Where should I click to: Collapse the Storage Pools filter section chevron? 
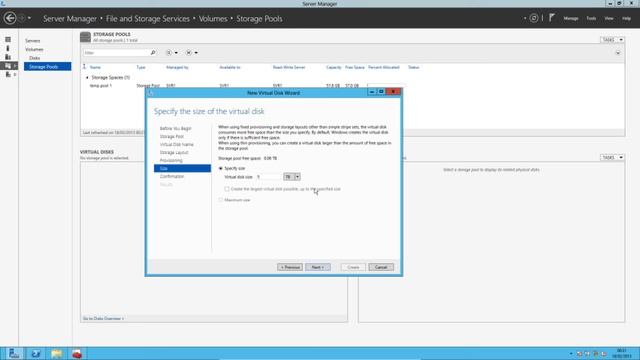618,53
